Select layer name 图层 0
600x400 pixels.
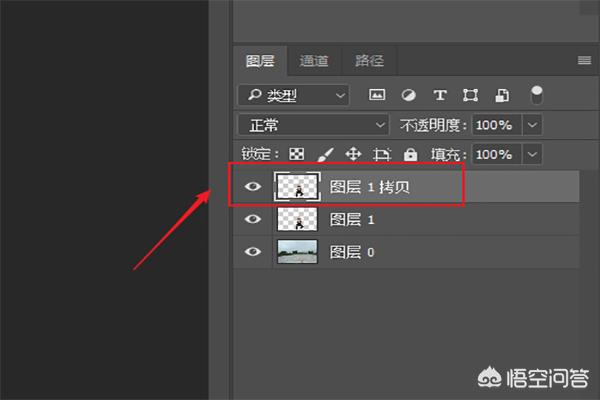coord(352,252)
